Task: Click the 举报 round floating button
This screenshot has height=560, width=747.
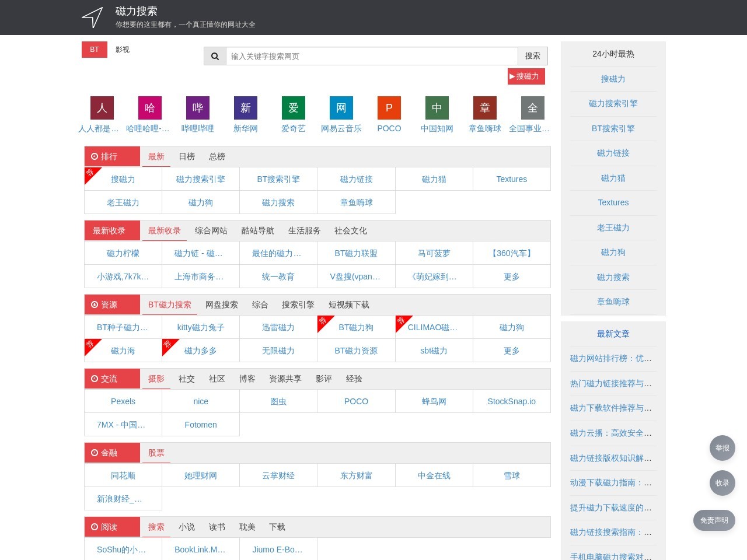Action: tap(722, 448)
